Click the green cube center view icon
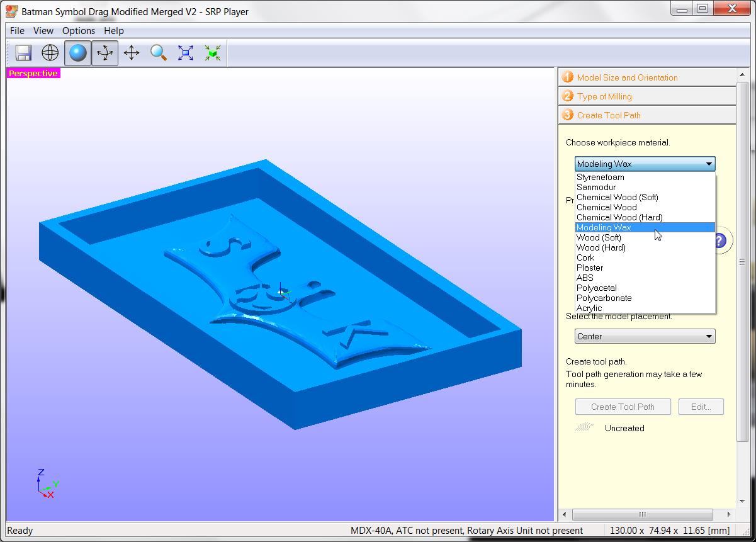This screenshot has width=756, height=542. 213,53
